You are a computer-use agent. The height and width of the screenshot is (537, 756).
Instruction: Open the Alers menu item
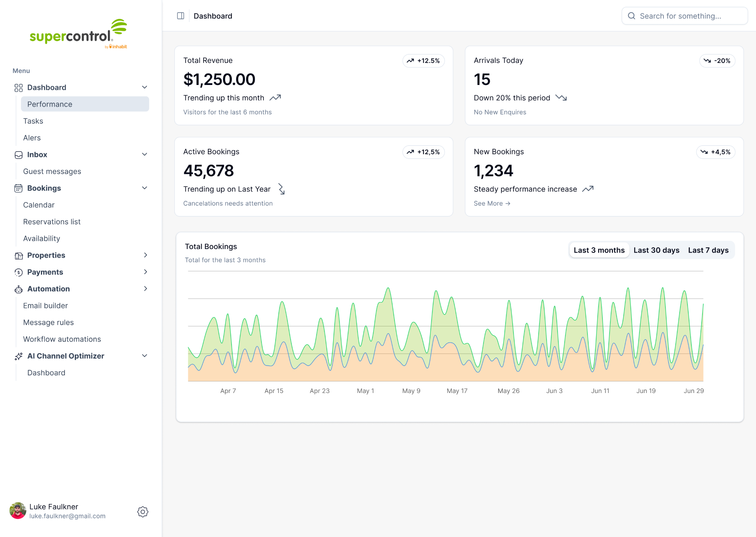32,138
